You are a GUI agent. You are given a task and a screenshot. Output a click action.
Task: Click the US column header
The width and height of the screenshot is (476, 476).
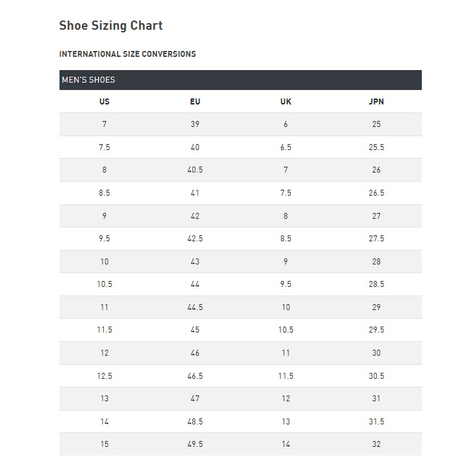[x=104, y=101]
